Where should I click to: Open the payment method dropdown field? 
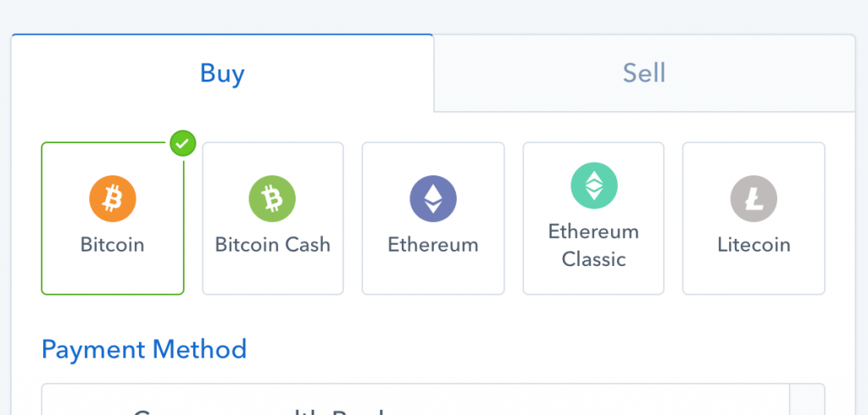[433, 400]
